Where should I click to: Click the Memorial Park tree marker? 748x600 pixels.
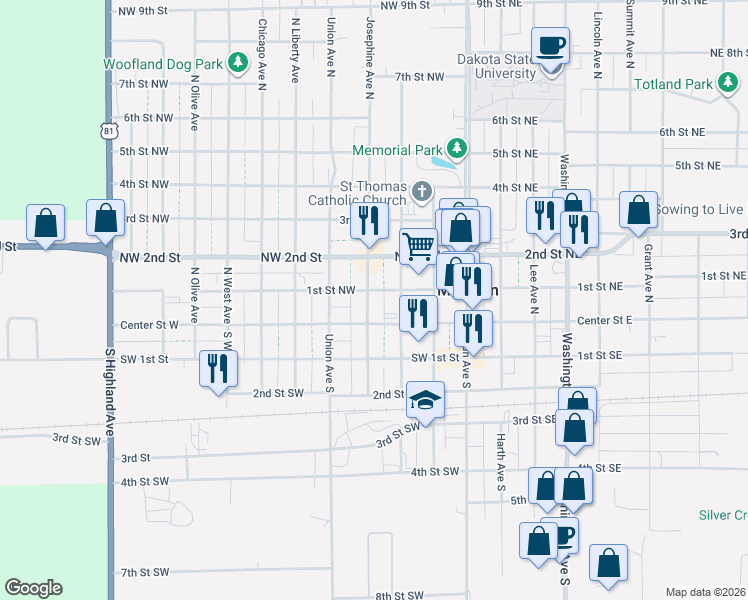457,148
